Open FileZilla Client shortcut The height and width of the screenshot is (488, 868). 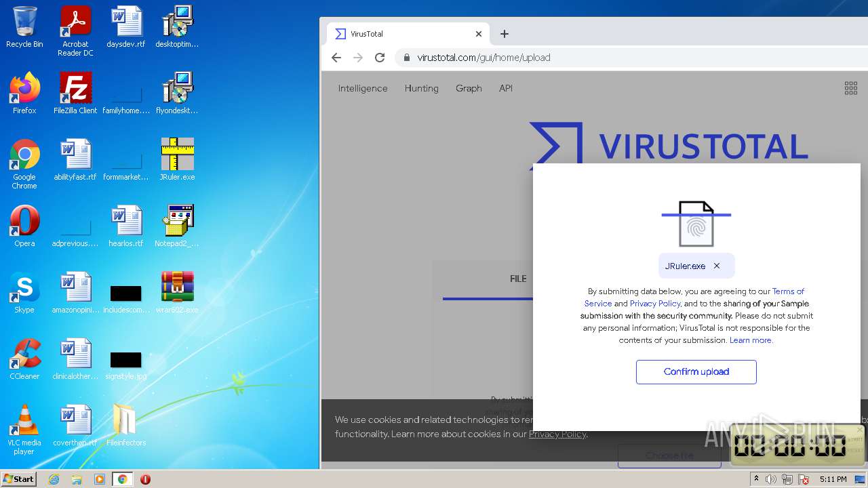tap(75, 94)
